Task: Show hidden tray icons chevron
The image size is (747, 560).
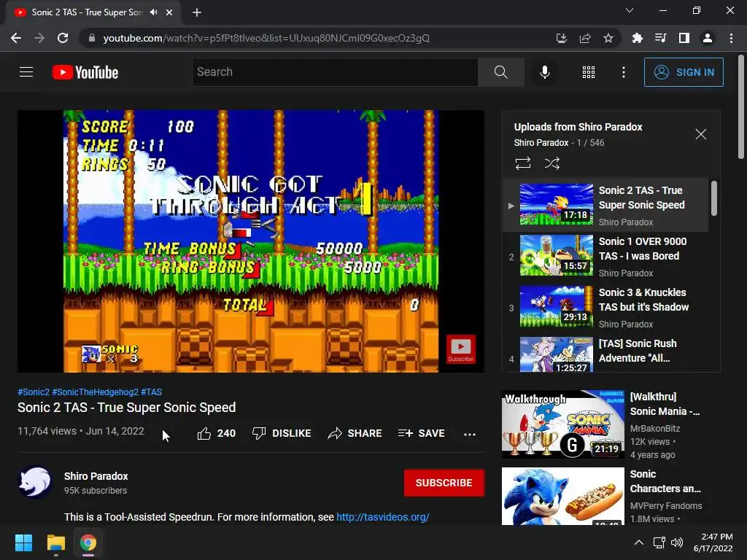Action: (639, 542)
